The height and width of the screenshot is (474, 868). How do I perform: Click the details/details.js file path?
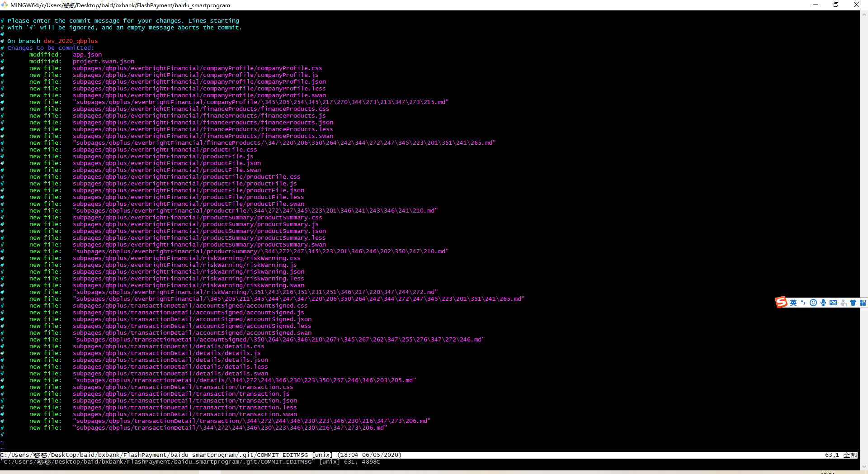tap(167, 353)
